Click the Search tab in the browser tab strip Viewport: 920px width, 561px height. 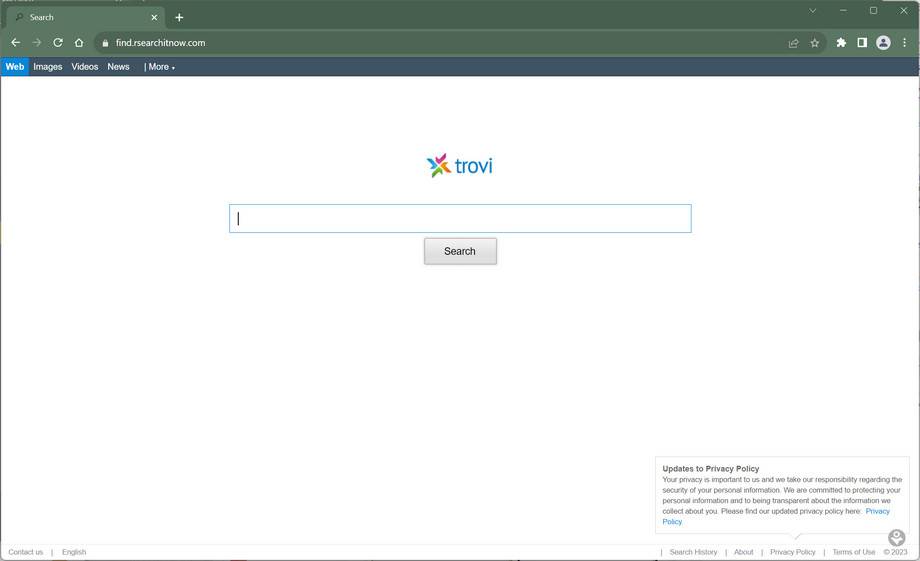pos(86,18)
